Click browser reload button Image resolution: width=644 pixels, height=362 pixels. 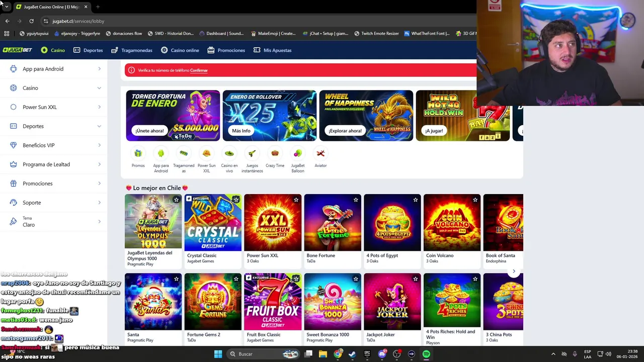click(31, 21)
